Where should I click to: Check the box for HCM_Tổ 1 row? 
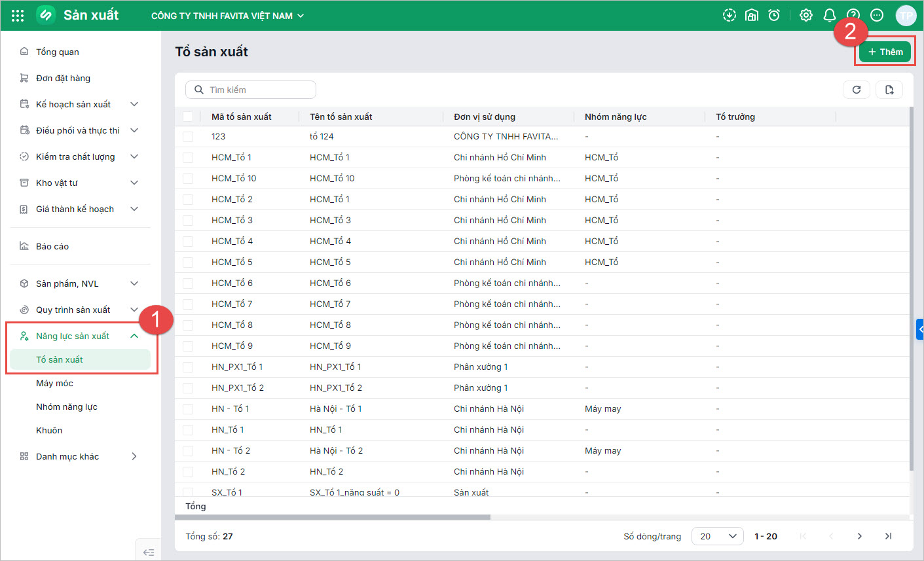(x=188, y=158)
